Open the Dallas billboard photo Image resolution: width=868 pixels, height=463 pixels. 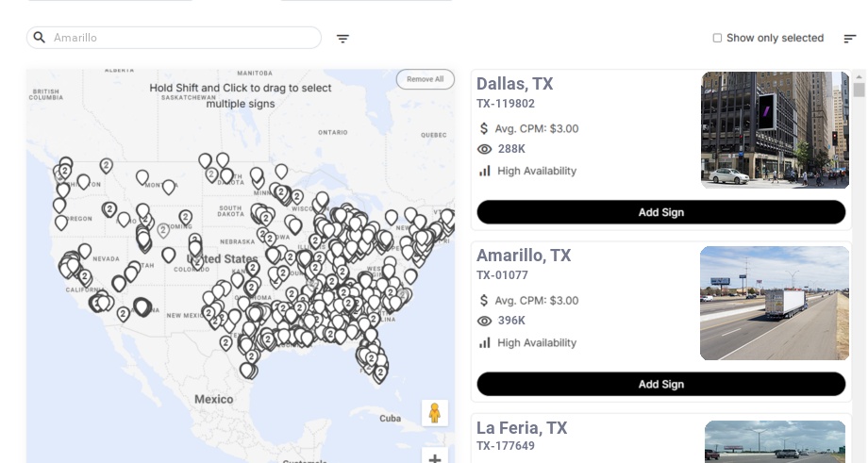pyautogui.click(x=774, y=130)
